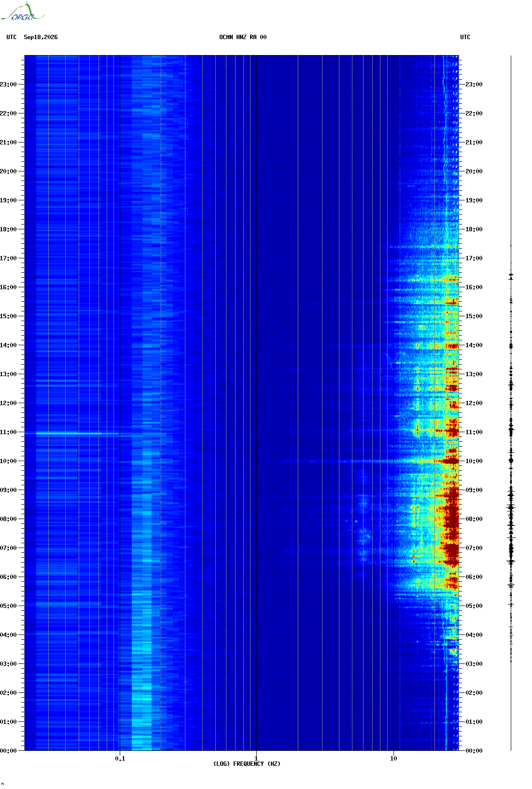Click the left 23:00 time marker
Screen dimensions: 532x789
(x=8, y=85)
